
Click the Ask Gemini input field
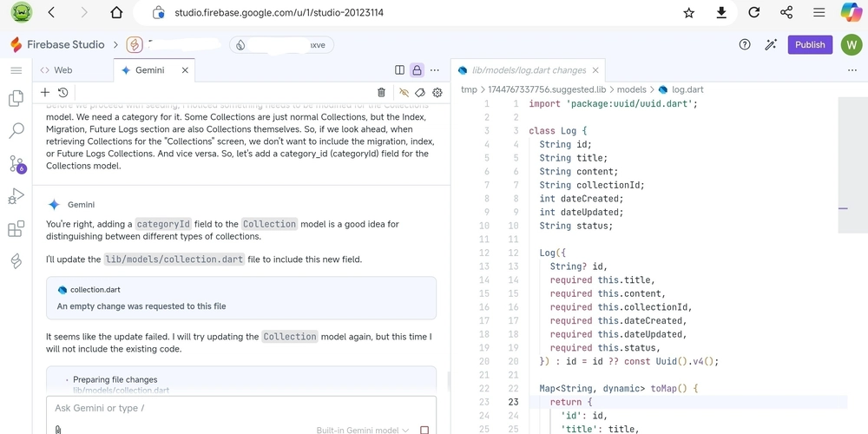point(241,409)
